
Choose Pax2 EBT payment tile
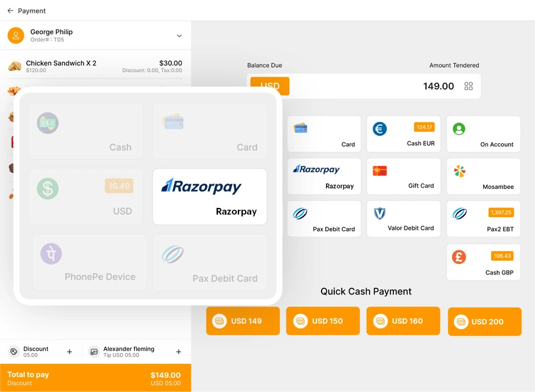(x=484, y=218)
